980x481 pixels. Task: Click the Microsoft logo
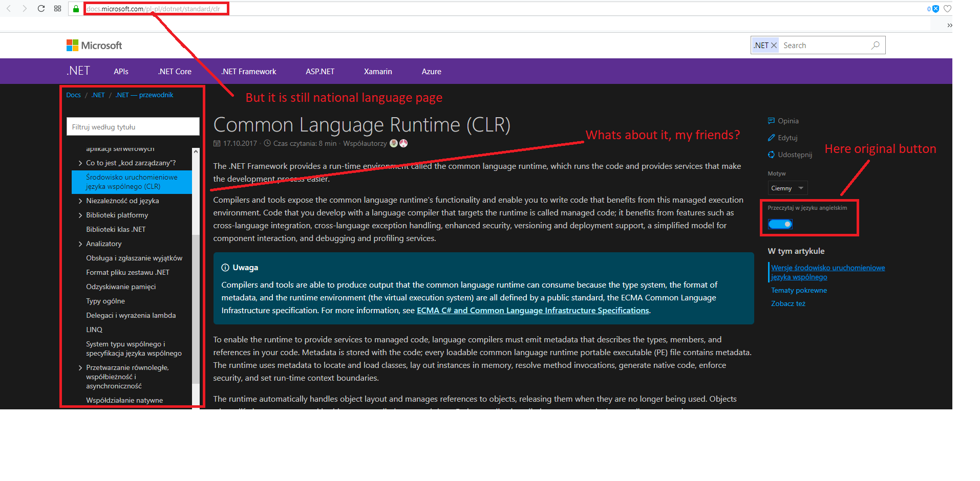point(94,45)
